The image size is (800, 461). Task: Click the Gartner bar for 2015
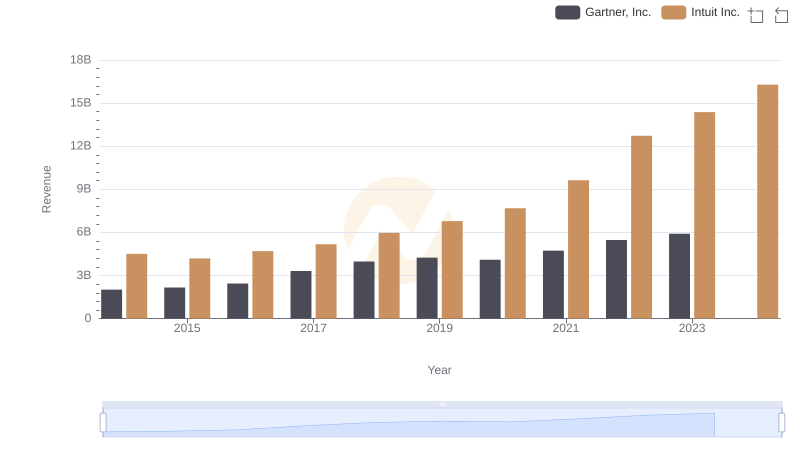[174, 303]
